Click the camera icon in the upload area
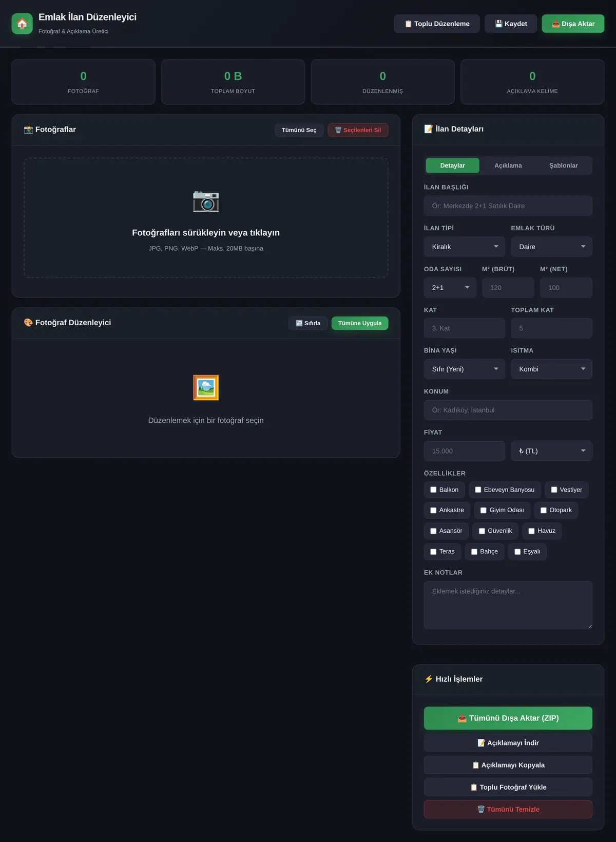616x842 pixels. click(x=206, y=201)
